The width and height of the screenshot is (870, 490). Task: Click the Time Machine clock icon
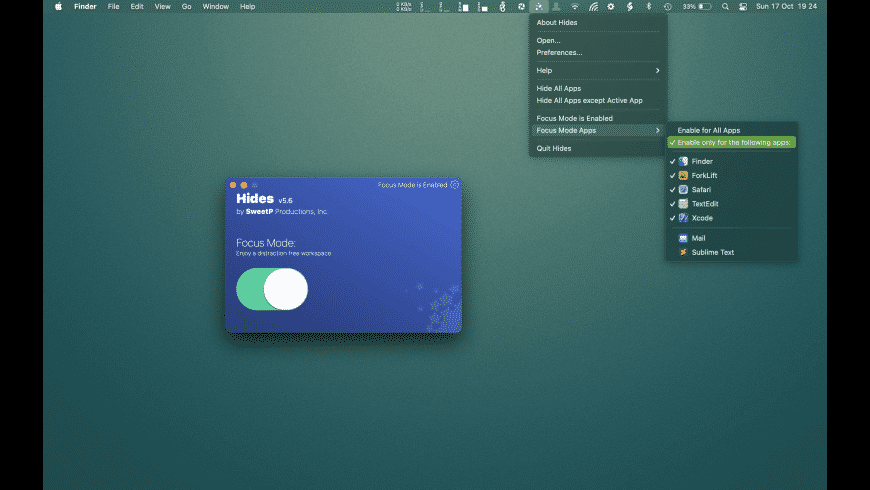667,7
